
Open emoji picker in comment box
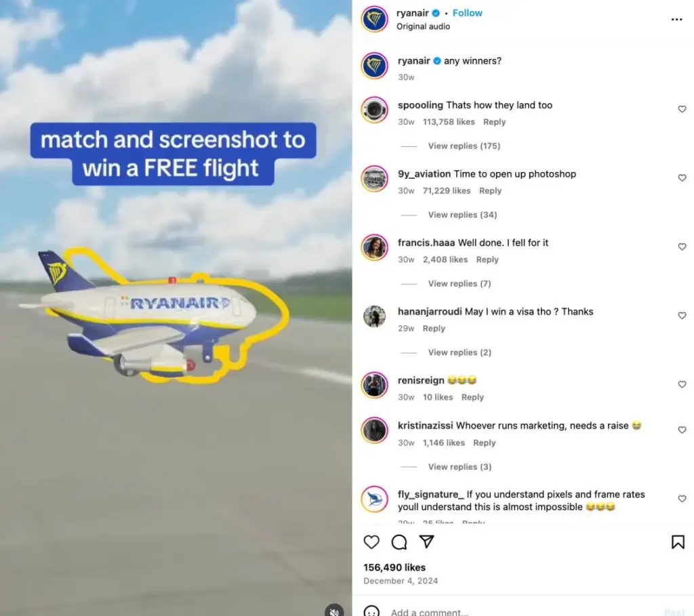(x=371, y=611)
